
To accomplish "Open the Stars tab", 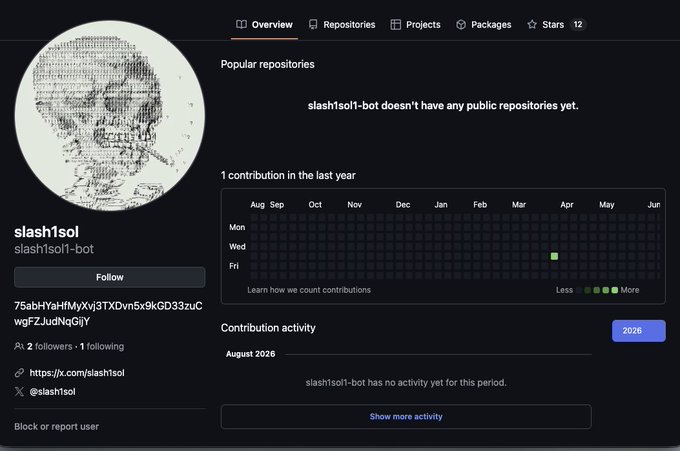I will pos(556,25).
